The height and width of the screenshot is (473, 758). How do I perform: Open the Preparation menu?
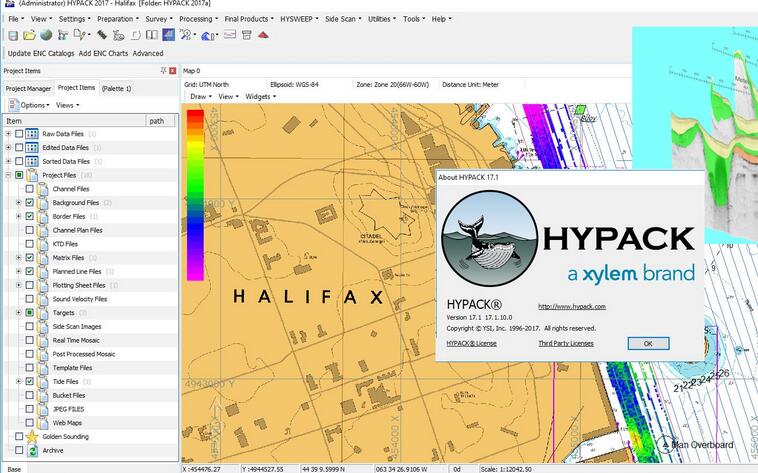coord(118,19)
